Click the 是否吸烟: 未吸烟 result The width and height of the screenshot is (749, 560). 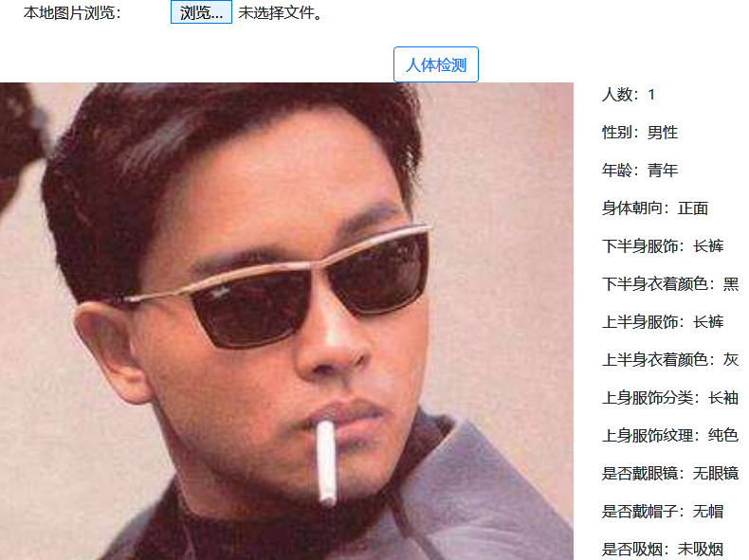(x=663, y=550)
